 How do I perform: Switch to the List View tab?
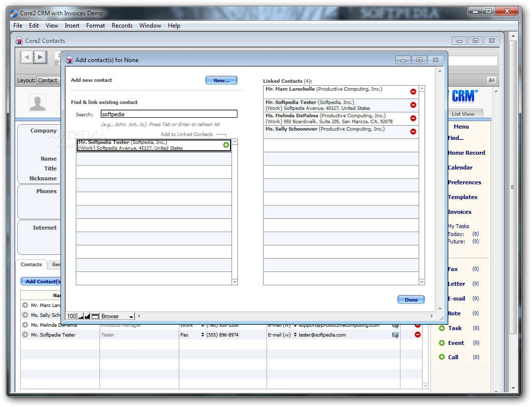[463, 114]
